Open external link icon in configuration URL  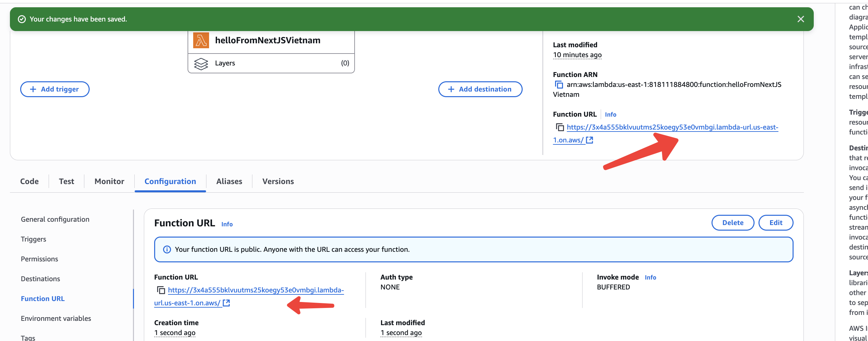pos(227,303)
